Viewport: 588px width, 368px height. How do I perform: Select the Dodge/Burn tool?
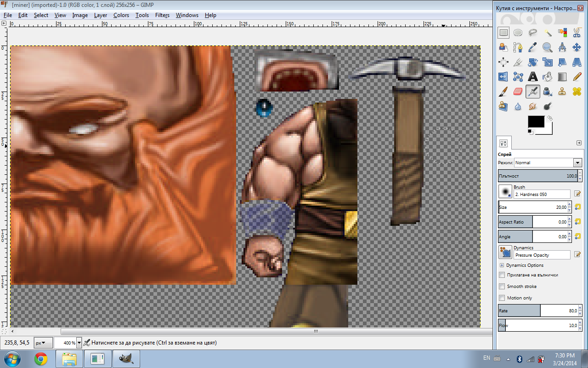pos(548,106)
